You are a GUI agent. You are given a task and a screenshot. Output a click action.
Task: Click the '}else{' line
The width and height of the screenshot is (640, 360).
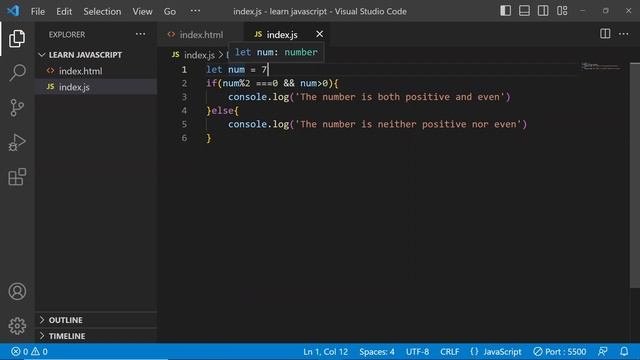point(222,111)
